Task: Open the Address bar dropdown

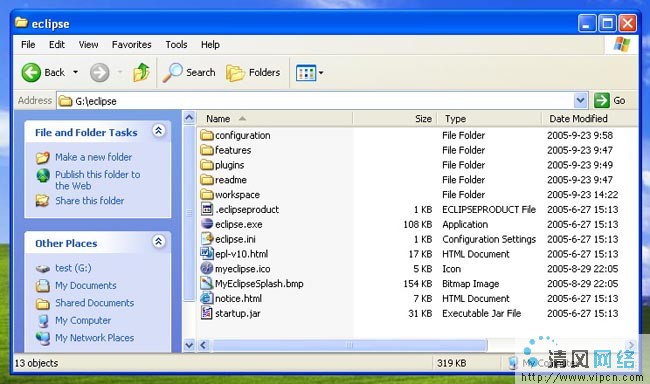Action: (580, 100)
